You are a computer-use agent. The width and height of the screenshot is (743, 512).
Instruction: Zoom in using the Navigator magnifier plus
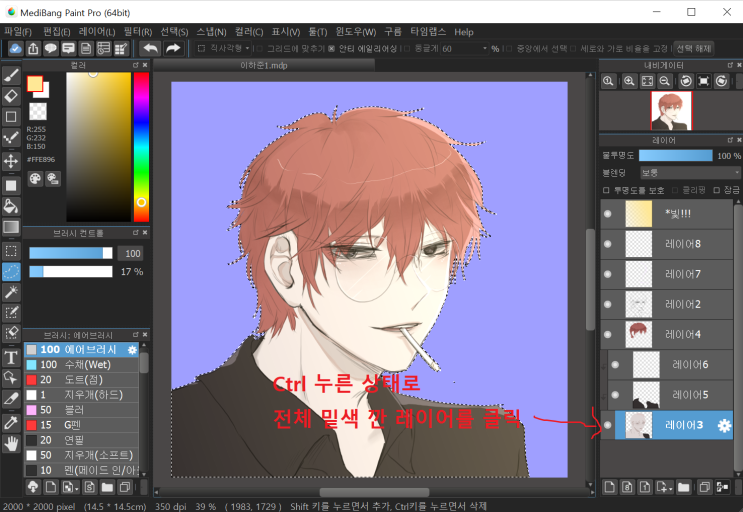629,81
